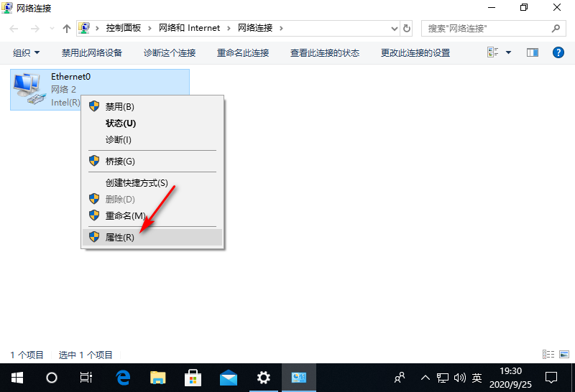This screenshot has height=392, width=575.
Task: Select 网络和 Internet breadcrumb
Action: click(x=189, y=28)
